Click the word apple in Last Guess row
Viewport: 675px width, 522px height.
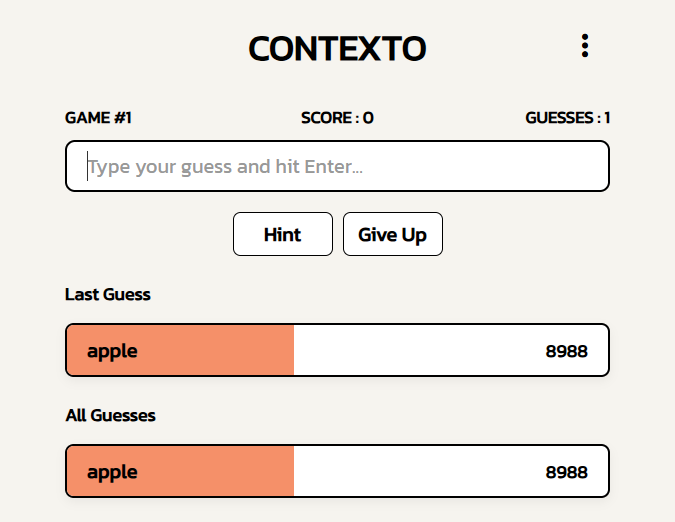112,352
